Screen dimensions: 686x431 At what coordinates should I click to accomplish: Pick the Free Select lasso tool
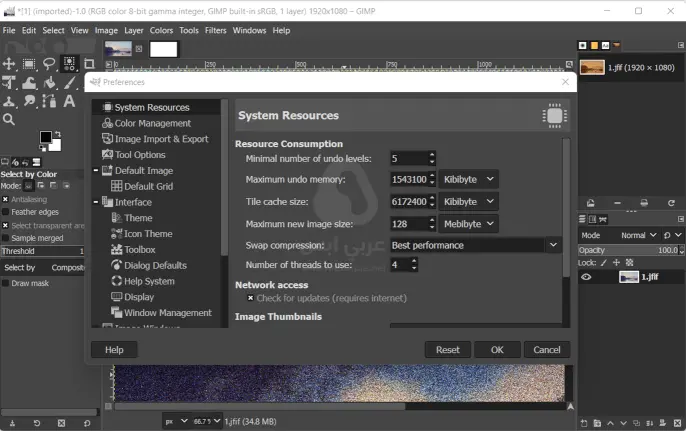[49, 64]
